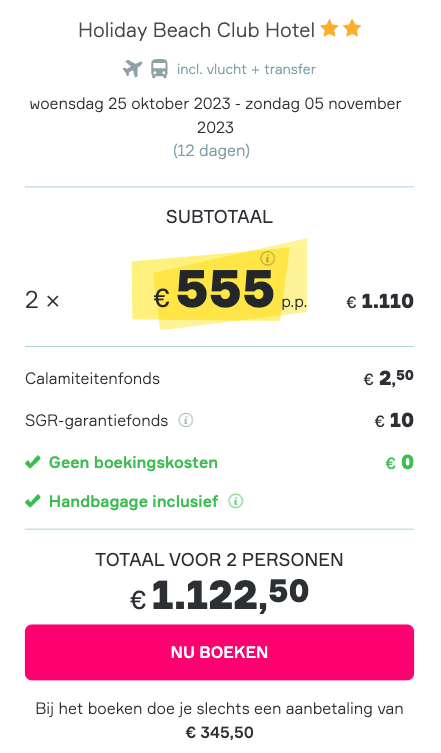Click aanbetaling amount €345,50

point(220,732)
